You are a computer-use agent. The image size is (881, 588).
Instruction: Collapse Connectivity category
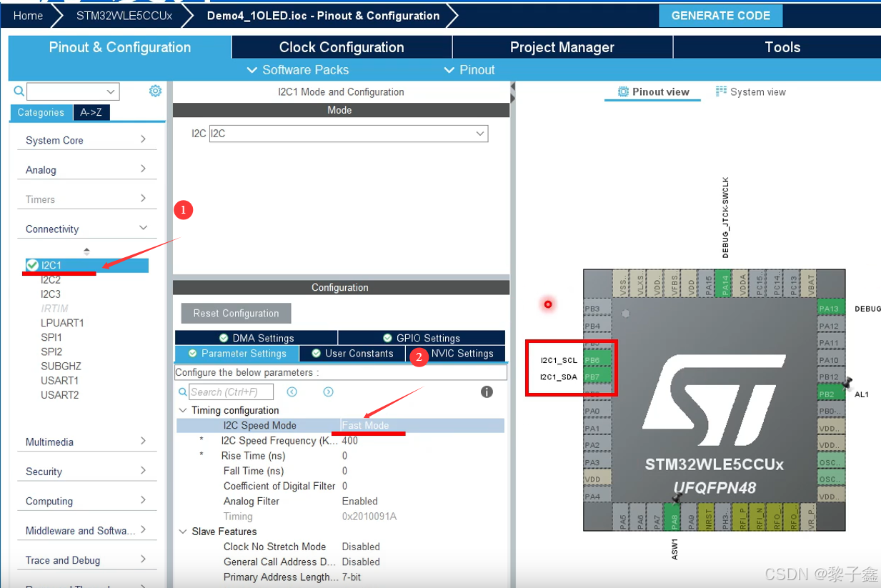click(x=86, y=229)
